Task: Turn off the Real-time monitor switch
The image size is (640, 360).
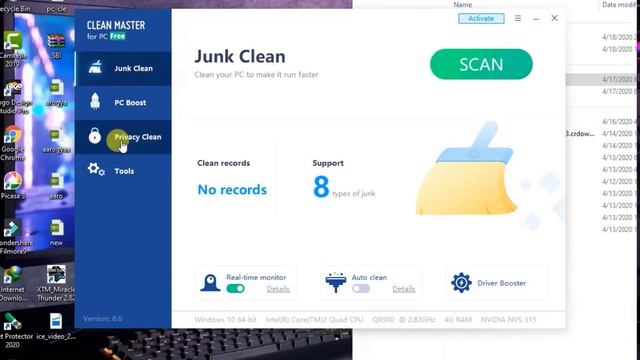Action: tap(236, 289)
